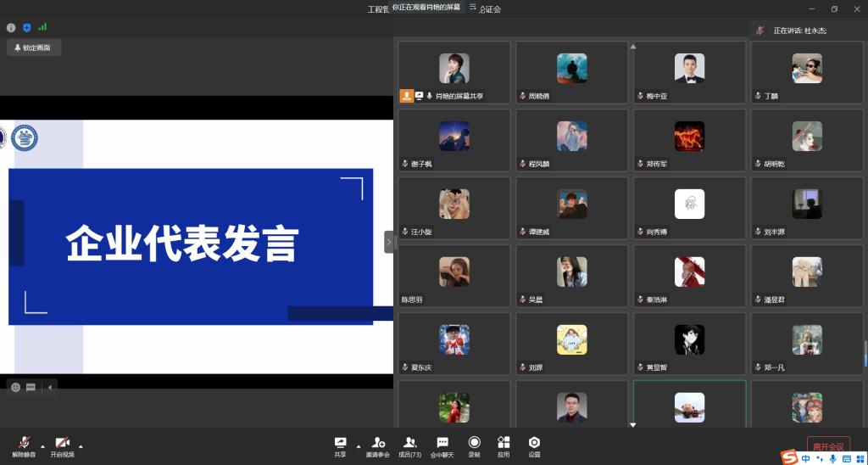Open 会中聊天 chat panel
Image resolution: width=868 pixels, height=465 pixels.
pyautogui.click(x=442, y=445)
